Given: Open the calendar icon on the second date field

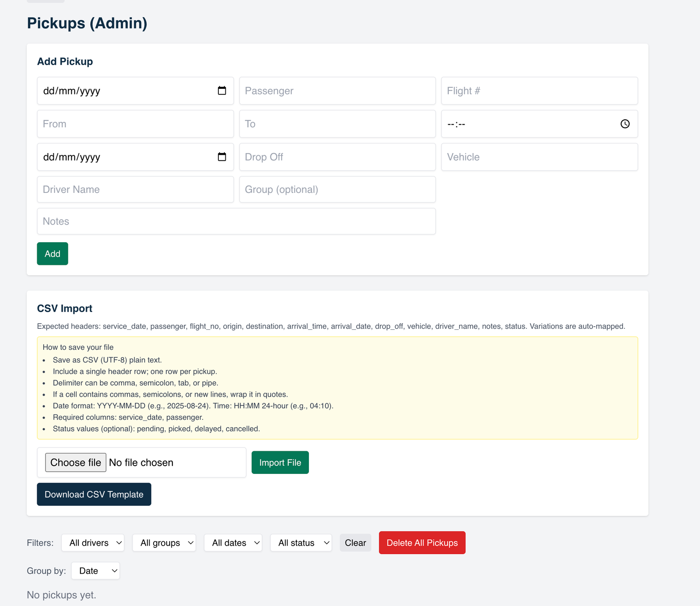Looking at the screenshot, I should pyautogui.click(x=222, y=157).
